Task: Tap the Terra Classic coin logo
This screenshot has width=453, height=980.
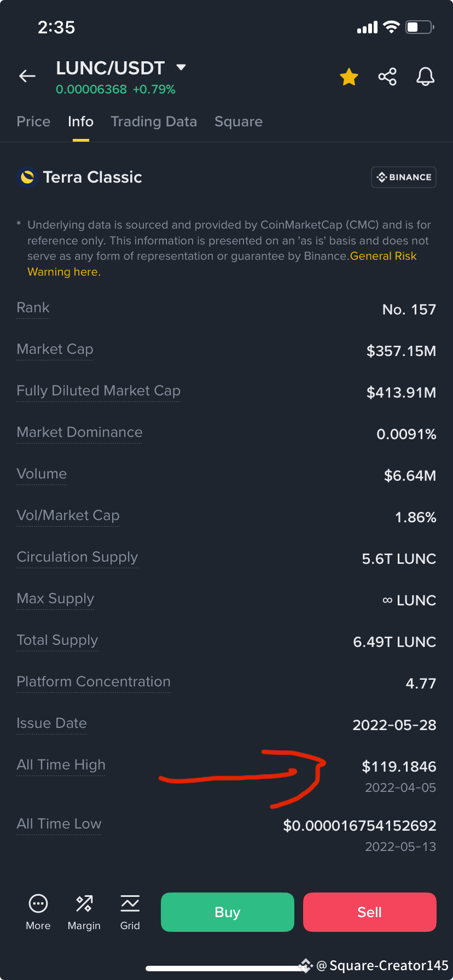Action: tap(27, 177)
